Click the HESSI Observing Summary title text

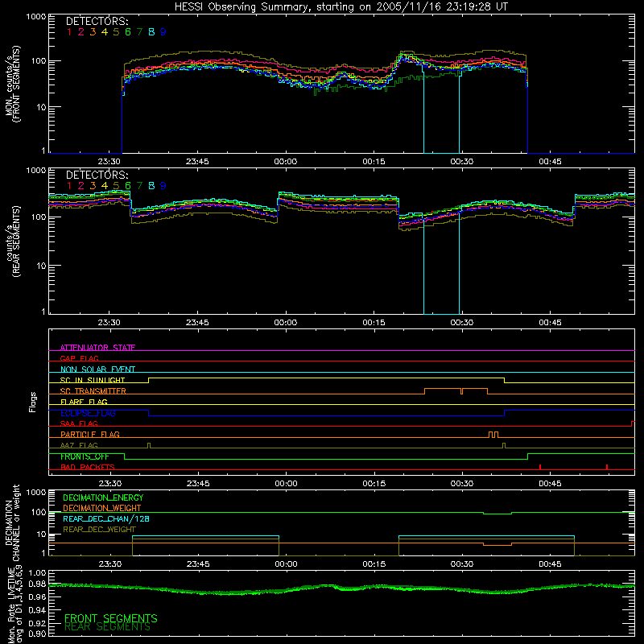(341, 6)
